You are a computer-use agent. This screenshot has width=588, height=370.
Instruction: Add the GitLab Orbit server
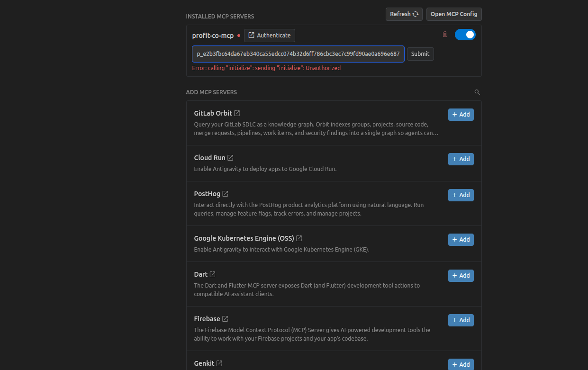461,115
